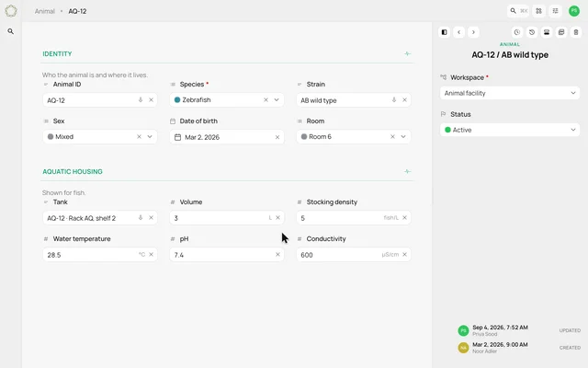Screen dimensions: 588x368
Task: Click the AQ-12 breadcrumb item
Action: (x=77, y=11)
